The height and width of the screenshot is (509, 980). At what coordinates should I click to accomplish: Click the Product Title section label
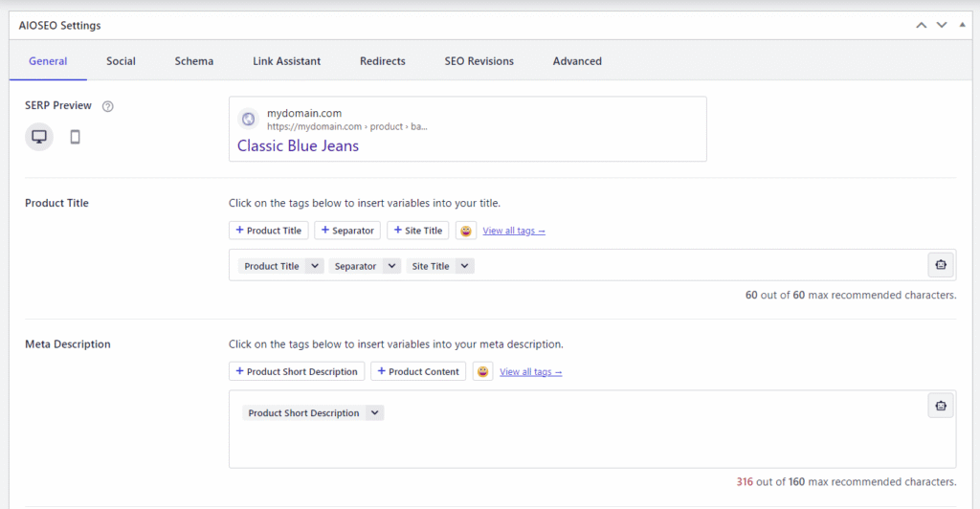[56, 203]
